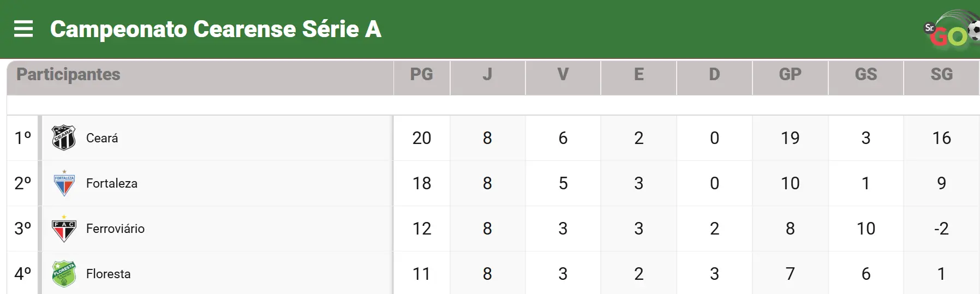The height and width of the screenshot is (294, 980).
Task: Click the Participantes column header
Action: tap(68, 74)
